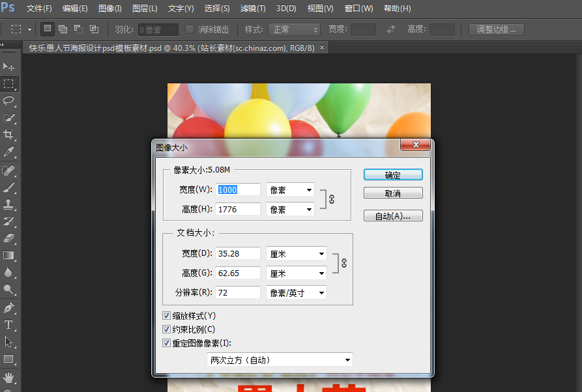Toggle 消除锯齿 checkbox in options bar
582x392 pixels.
[x=189, y=29]
